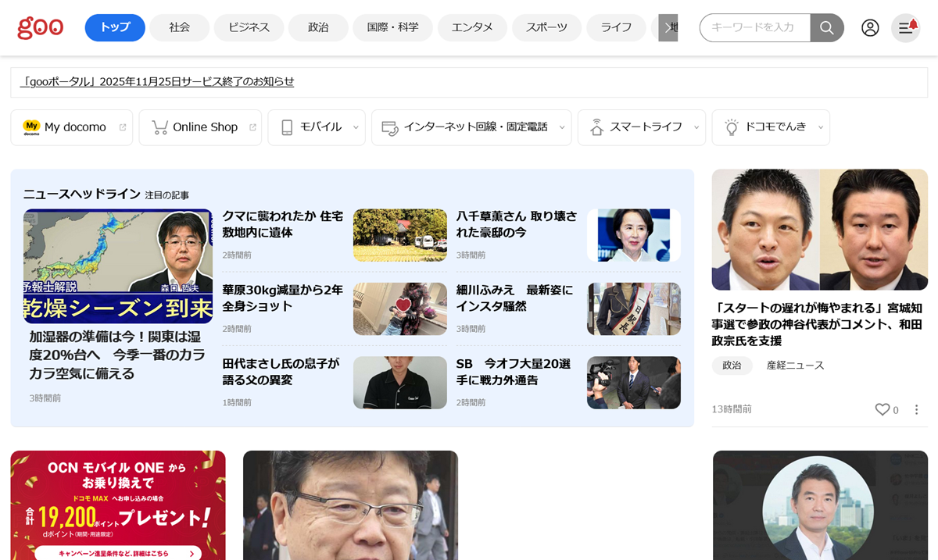
Task: Click the 細川ふみえ sash thumbnail
Action: pos(634,309)
